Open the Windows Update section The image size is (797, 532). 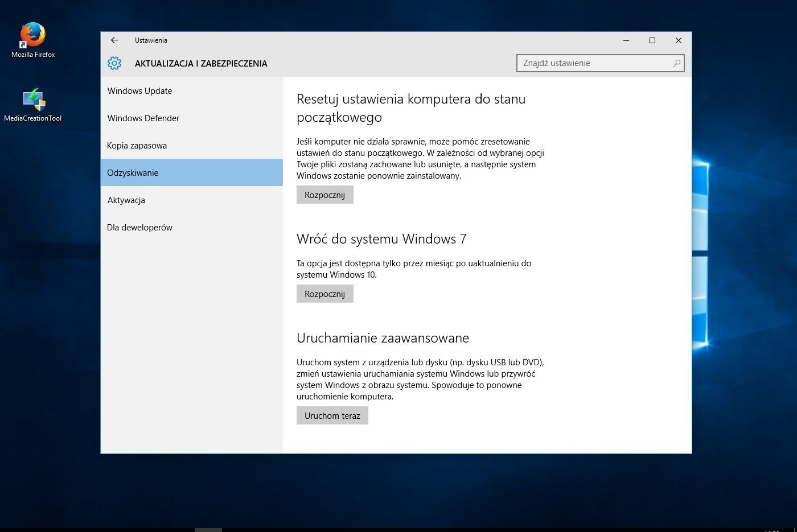click(139, 90)
